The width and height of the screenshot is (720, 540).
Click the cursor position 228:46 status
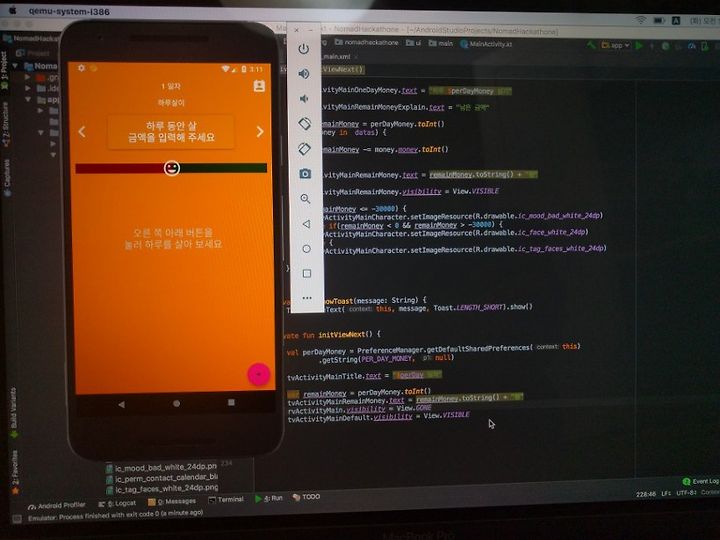tap(646, 494)
